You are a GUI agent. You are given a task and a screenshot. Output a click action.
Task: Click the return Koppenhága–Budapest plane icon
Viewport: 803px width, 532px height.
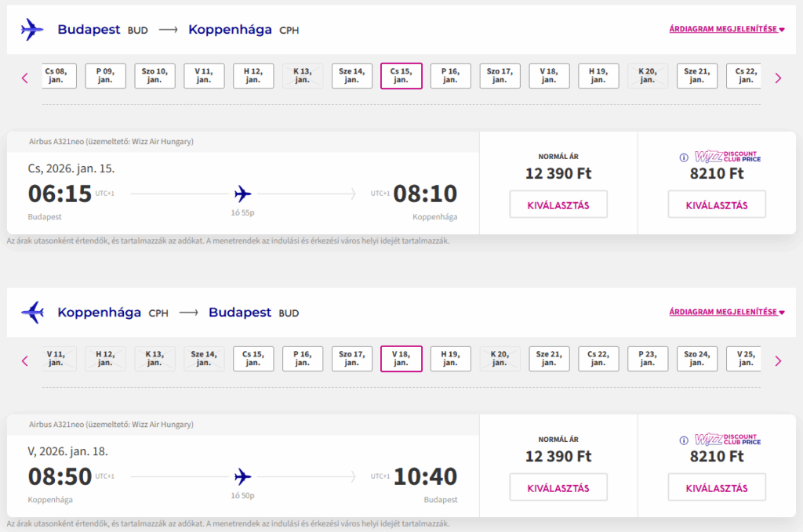tap(32, 313)
